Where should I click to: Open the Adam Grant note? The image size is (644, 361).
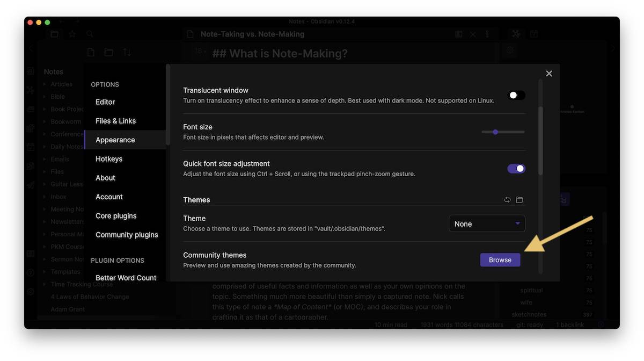(x=68, y=309)
